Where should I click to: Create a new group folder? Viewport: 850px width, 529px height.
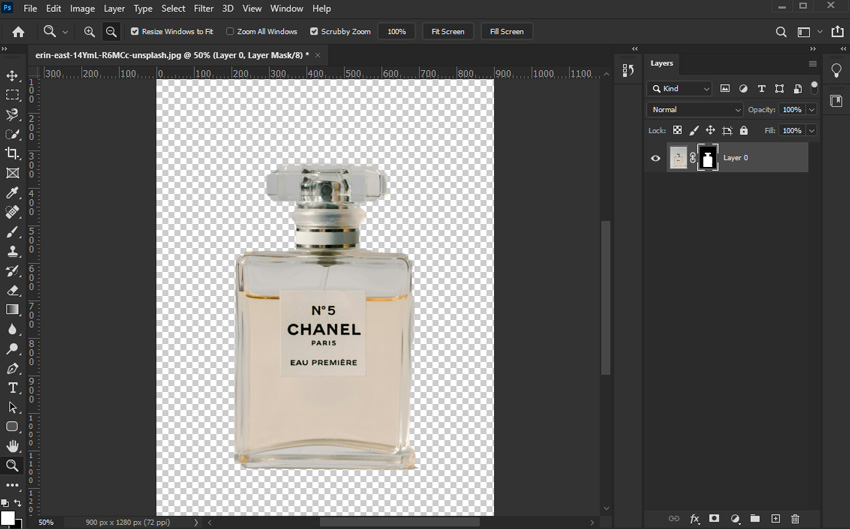click(x=755, y=519)
